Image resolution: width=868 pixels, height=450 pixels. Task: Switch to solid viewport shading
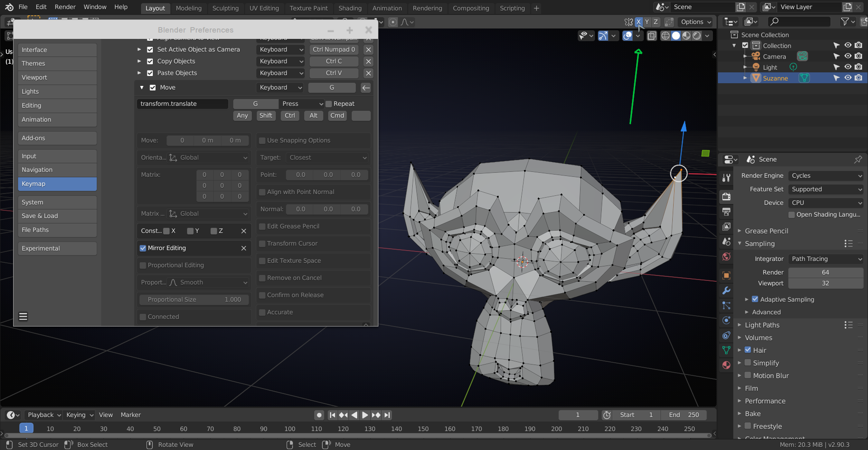(x=676, y=36)
